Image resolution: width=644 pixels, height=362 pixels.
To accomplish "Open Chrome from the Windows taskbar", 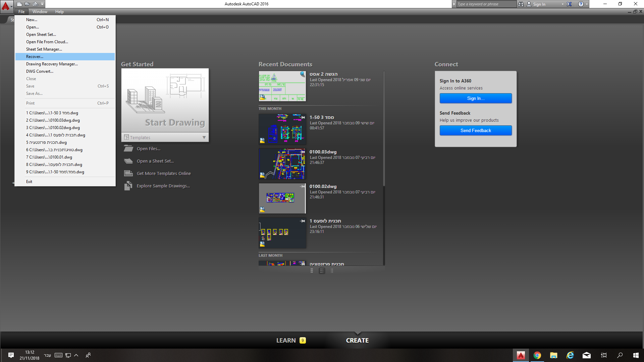I will (x=537, y=355).
